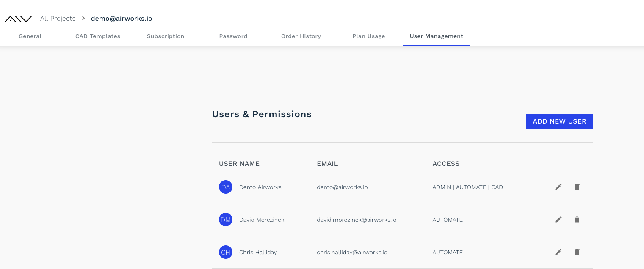Delete the Demo Airworks user

pos(577,187)
